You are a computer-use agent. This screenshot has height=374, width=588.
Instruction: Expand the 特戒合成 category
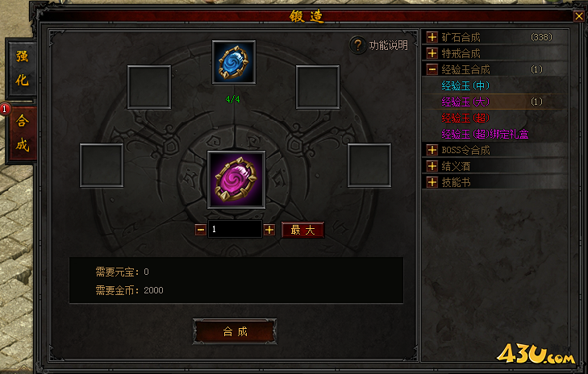tap(432, 53)
